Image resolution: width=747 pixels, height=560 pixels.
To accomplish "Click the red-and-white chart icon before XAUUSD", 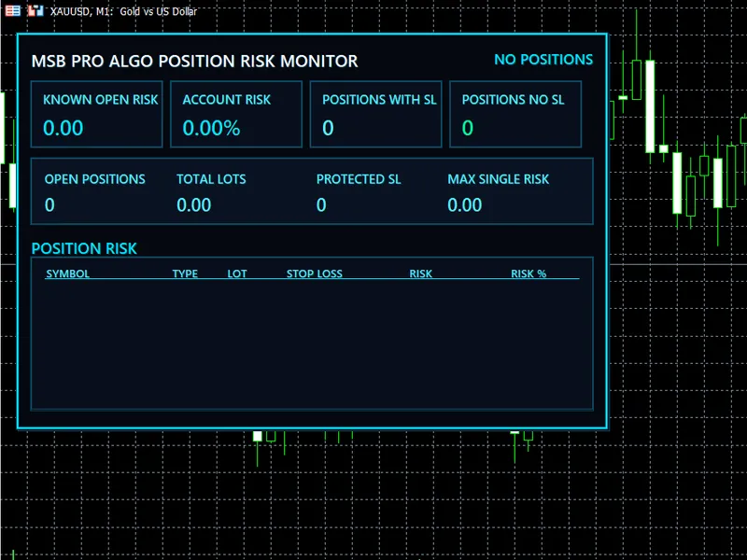I will [35, 10].
